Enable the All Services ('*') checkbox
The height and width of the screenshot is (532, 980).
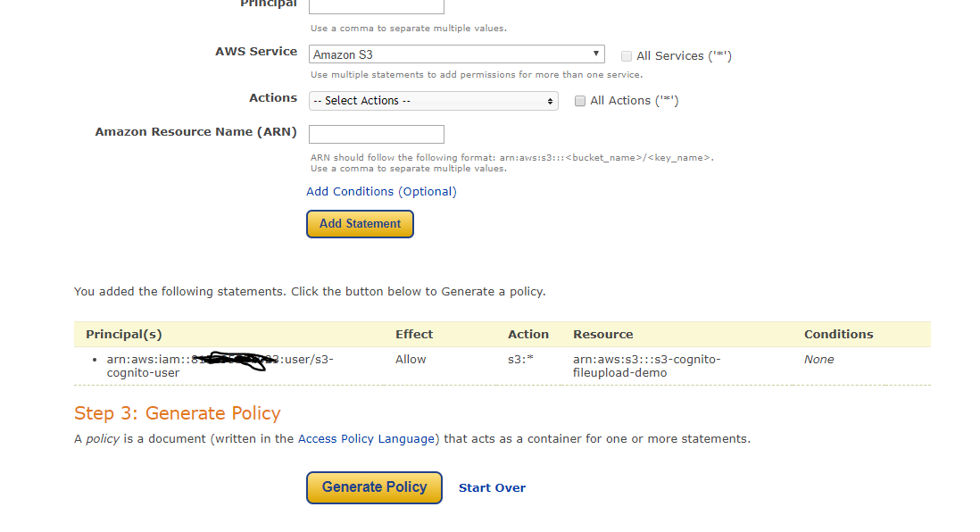(x=626, y=55)
